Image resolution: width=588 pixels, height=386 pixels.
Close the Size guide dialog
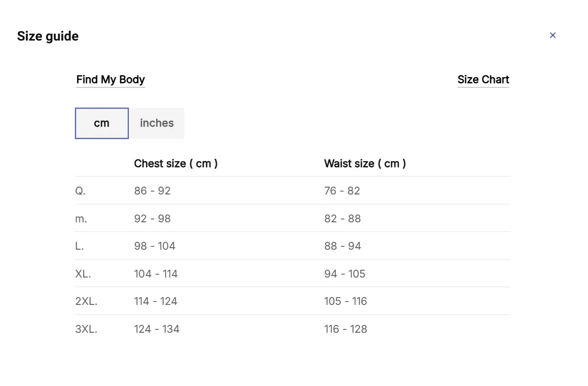[x=553, y=35]
